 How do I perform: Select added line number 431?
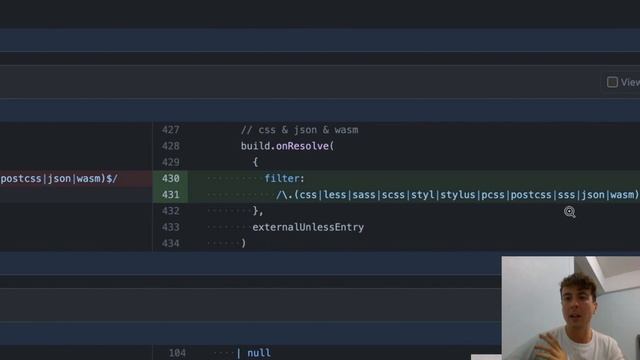[x=170, y=195]
